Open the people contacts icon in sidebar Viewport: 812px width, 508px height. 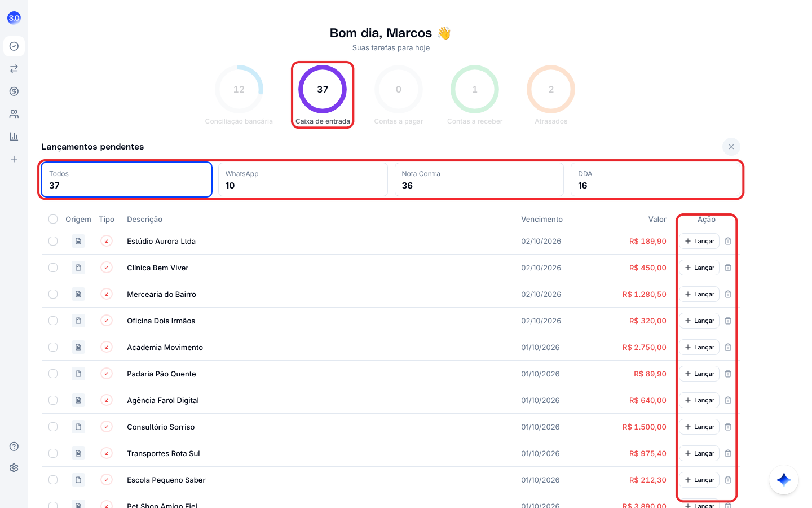pyautogui.click(x=14, y=114)
